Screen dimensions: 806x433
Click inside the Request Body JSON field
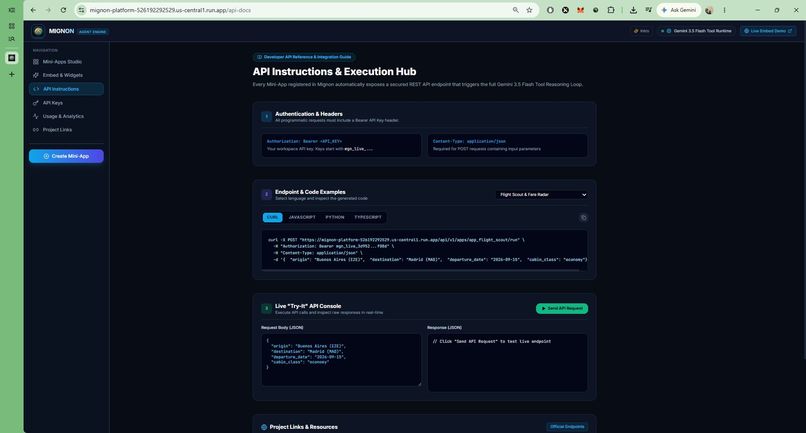pos(341,359)
